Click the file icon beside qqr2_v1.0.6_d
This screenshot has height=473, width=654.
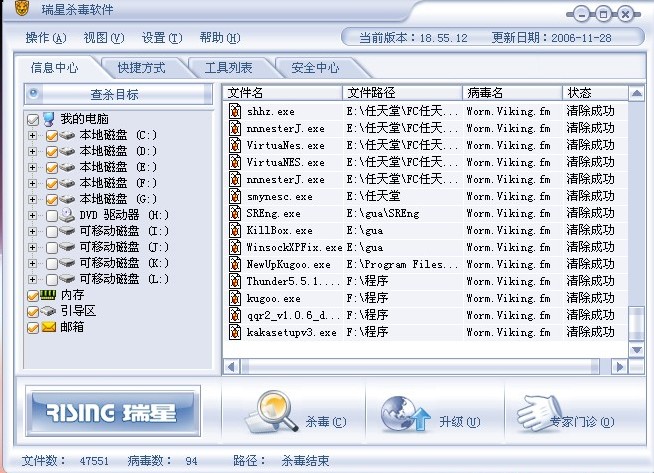click(x=235, y=315)
